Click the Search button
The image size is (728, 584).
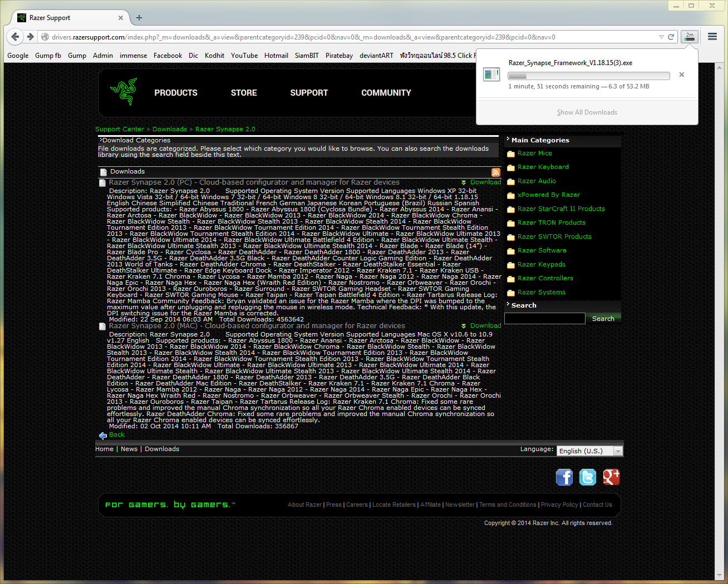click(603, 319)
